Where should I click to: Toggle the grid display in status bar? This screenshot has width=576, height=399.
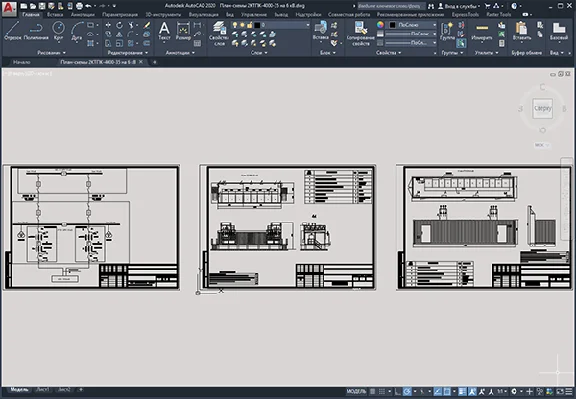(372, 391)
